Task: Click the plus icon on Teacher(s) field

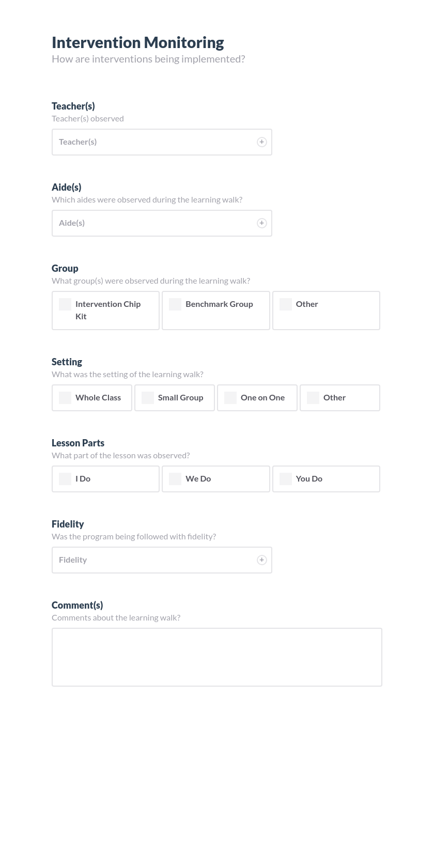Action: [262, 142]
